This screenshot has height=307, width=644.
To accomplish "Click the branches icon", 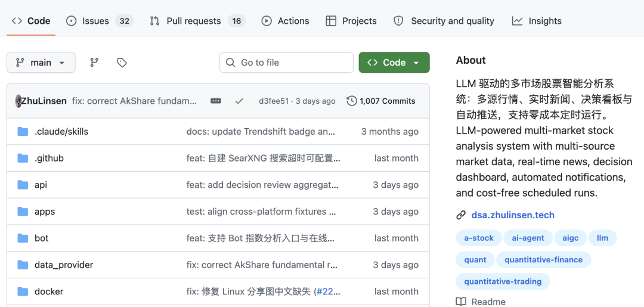I will [x=94, y=63].
